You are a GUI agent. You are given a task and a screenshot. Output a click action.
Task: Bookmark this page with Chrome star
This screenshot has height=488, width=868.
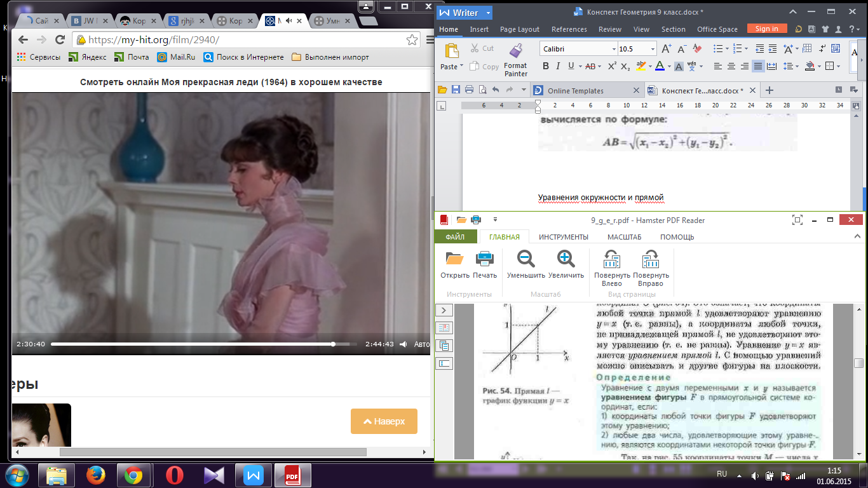coord(412,39)
